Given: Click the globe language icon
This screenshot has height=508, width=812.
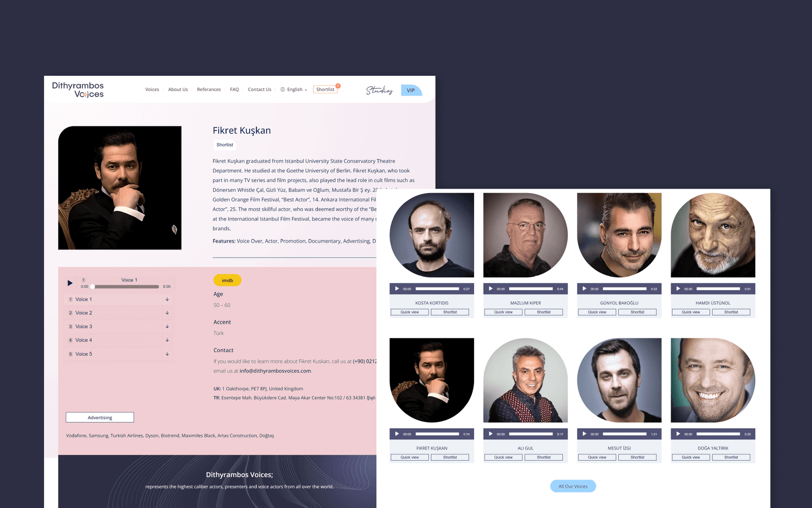Looking at the screenshot, I should click(x=283, y=89).
